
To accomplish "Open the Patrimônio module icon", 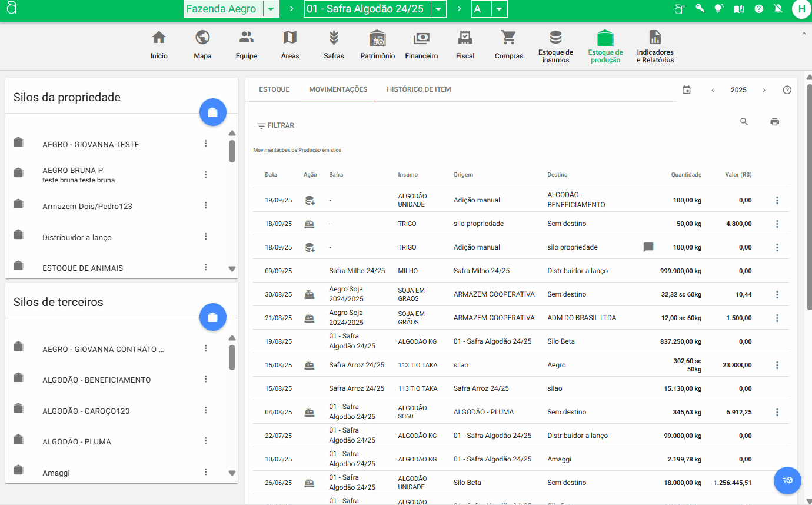I will [x=377, y=38].
